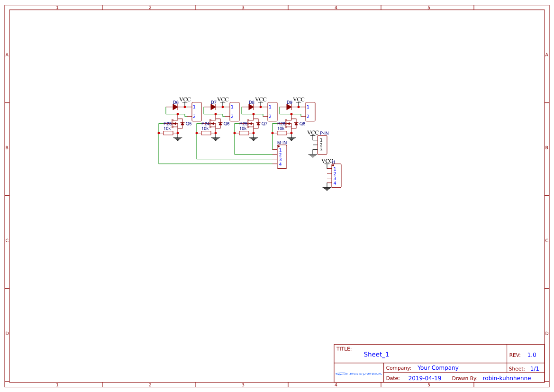Click the Your Company field
This screenshot has height=392, width=554.
pyautogui.click(x=437, y=367)
